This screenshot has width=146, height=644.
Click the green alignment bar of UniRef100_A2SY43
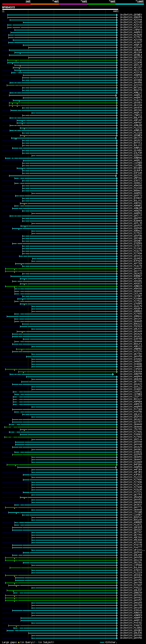point(62,85)
